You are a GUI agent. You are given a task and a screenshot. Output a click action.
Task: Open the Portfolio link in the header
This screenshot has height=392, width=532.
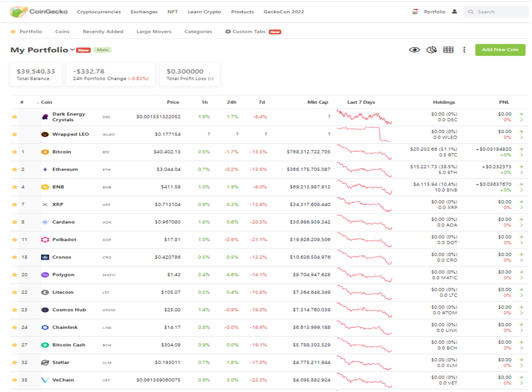434,12
